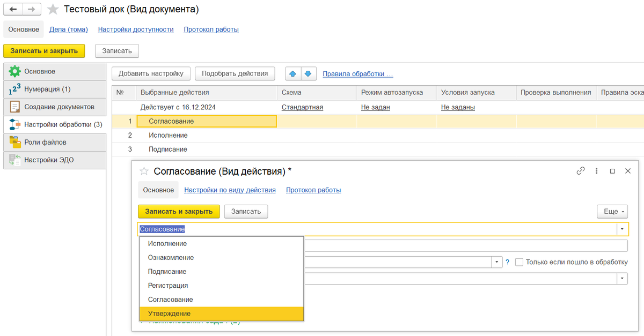Screen dimensions: 644x336
Task: Click the Роли файлов folder icon
Action: (14, 142)
